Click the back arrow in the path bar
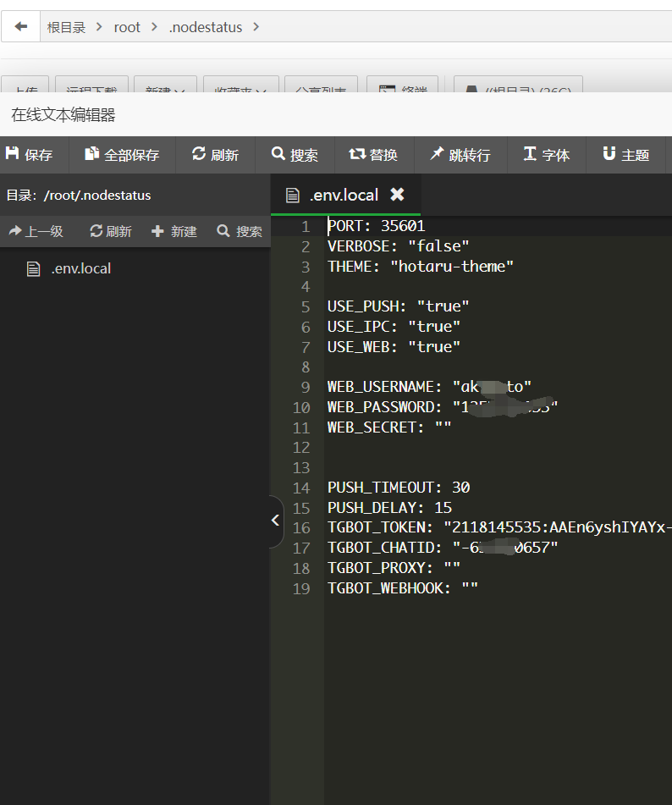The width and height of the screenshot is (672, 805). click(21, 26)
